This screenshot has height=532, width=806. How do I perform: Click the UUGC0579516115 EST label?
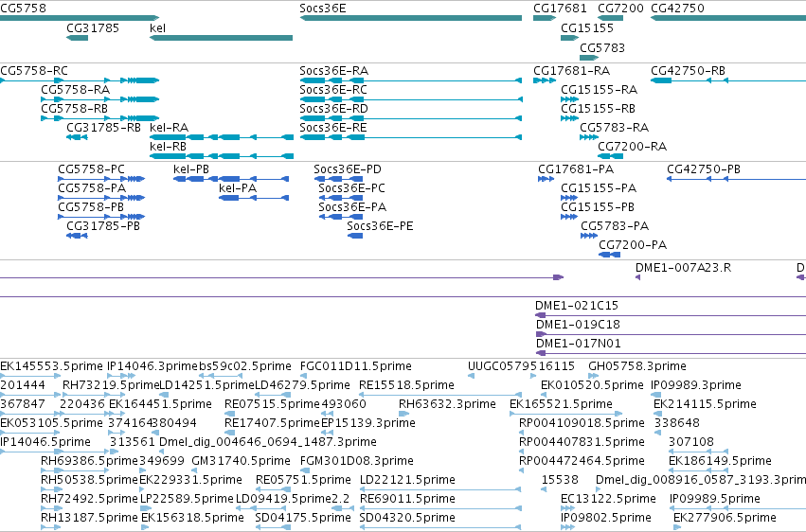[x=521, y=366]
